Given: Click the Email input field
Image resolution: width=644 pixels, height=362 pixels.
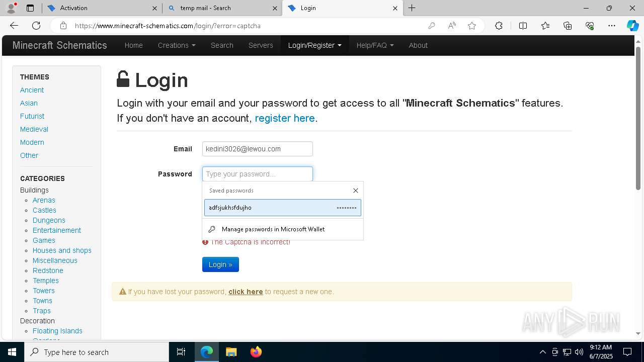Looking at the screenshot, I should [x=258, y=149].
